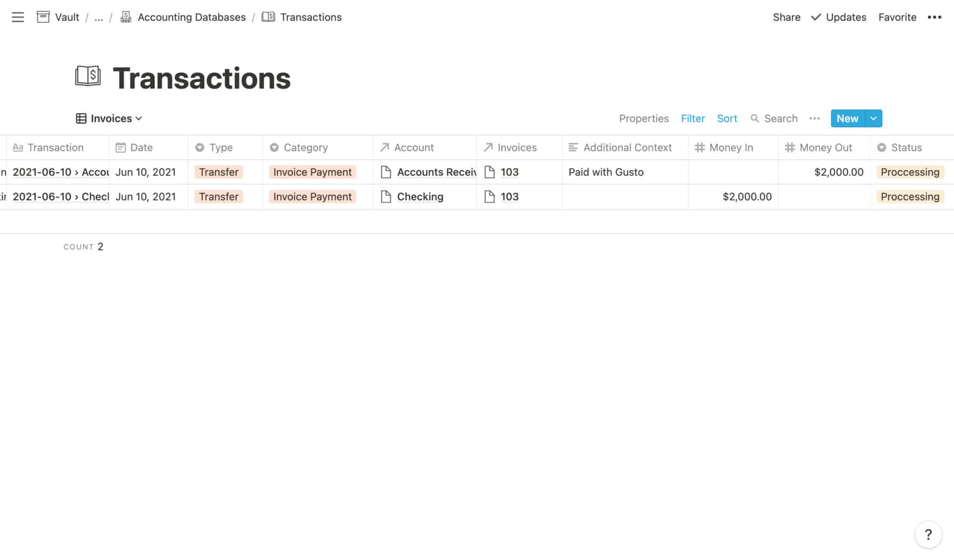The width and height of the screenshot is (954, 560).
Task: Toggle Favorite for this page
Action: point(897,17)
